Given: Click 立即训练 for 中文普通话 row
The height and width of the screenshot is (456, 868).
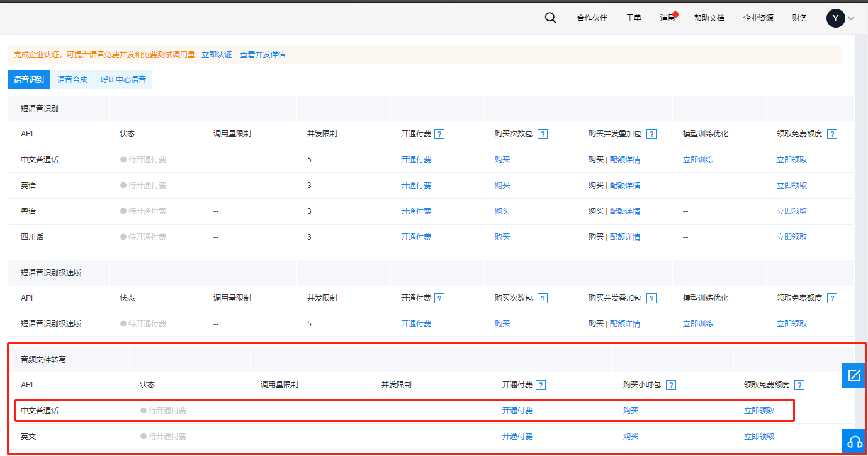Looking at the screenshot, I should 698,160.
